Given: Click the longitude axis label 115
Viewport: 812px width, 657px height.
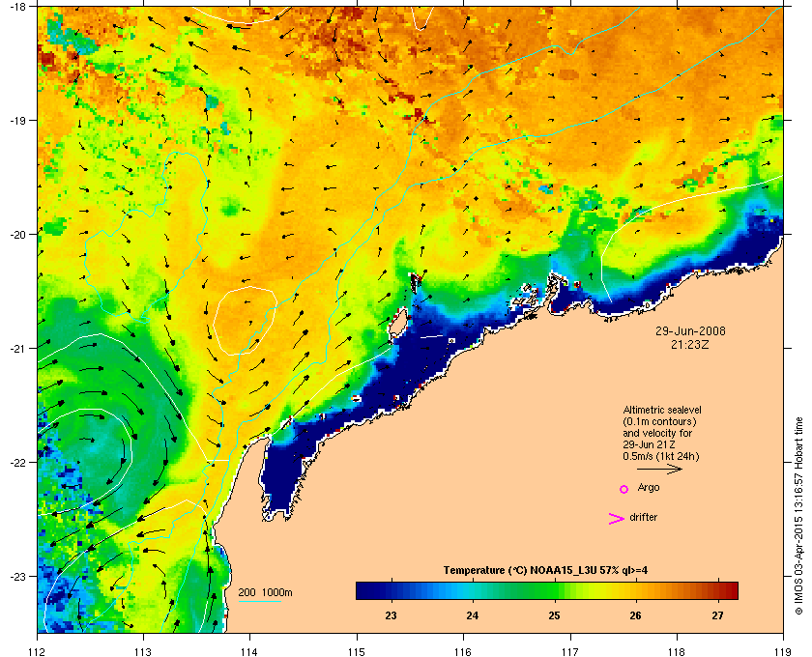Looking at the screenshot, I should (x=357, y=652).
